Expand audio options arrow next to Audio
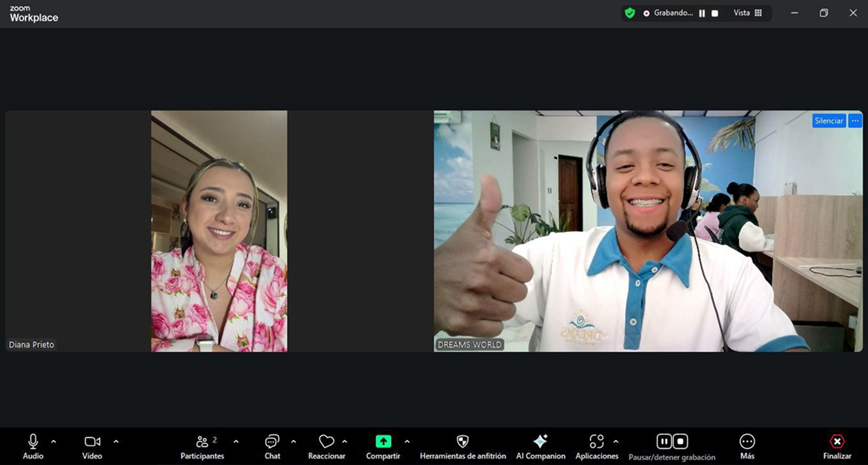The width and height of the screenshot is (868, 465). 54,441
